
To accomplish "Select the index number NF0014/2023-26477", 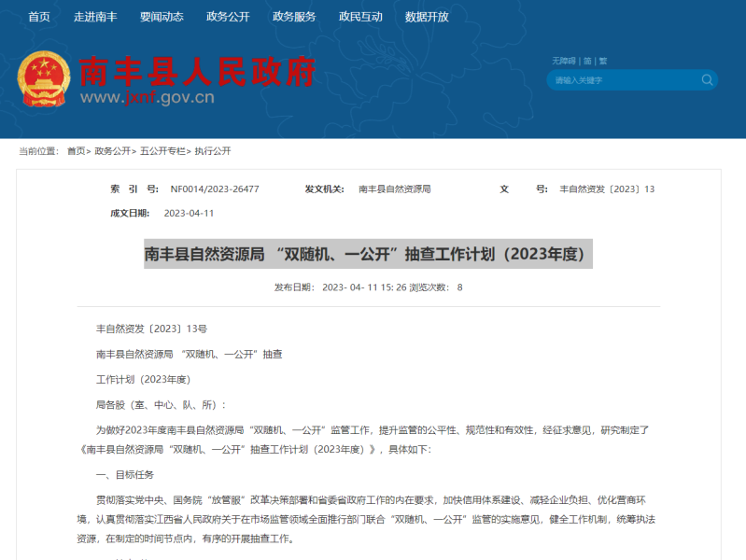I will pos(215,189).
